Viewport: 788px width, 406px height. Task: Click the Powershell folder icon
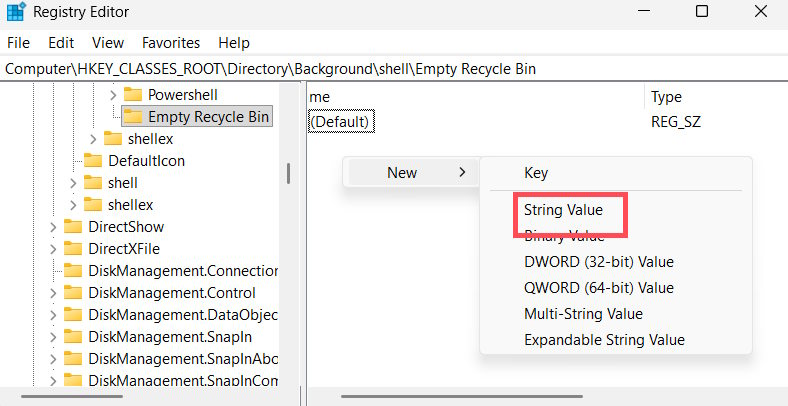(x=133, y=94)
